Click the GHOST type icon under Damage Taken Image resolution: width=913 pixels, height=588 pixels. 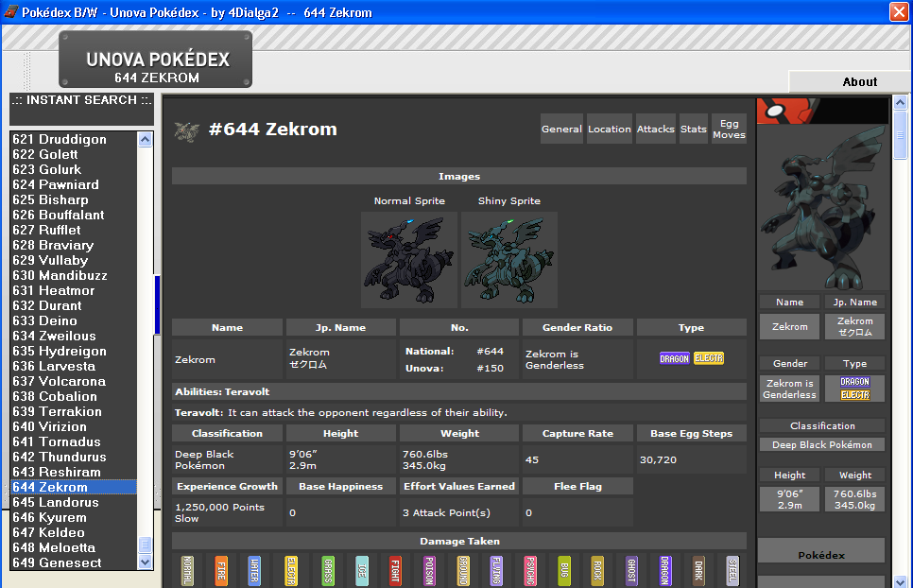[x=631, y=570]
